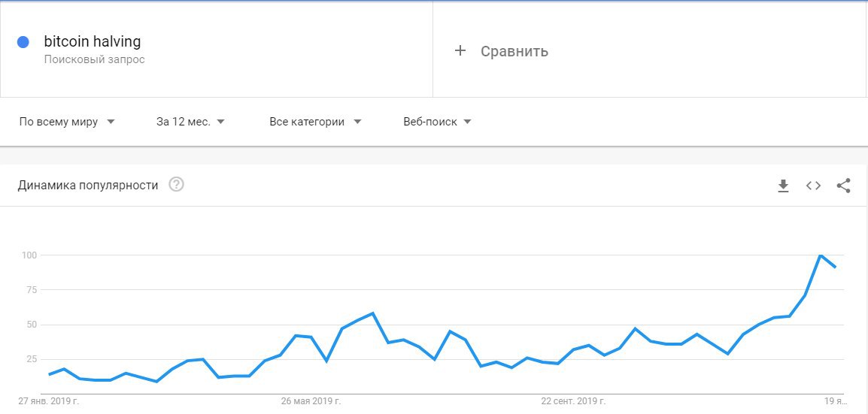
Task: Open help for Динамика популярности
Action: point(176,185)
